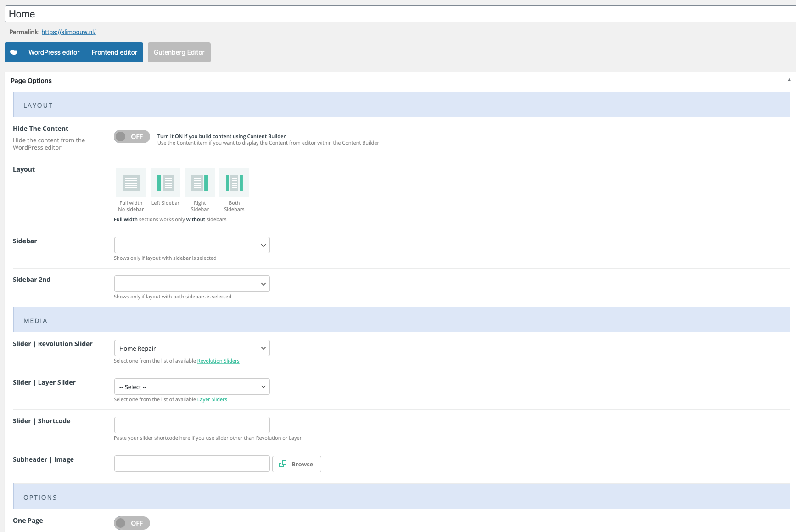
Task: Click the Browse image icon
Action: [x=283, y=464]
